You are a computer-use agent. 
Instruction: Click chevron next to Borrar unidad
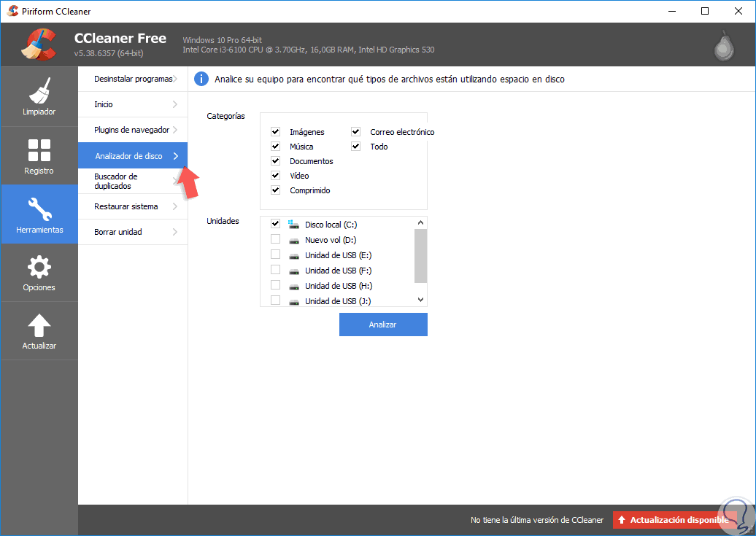(175, 232)
